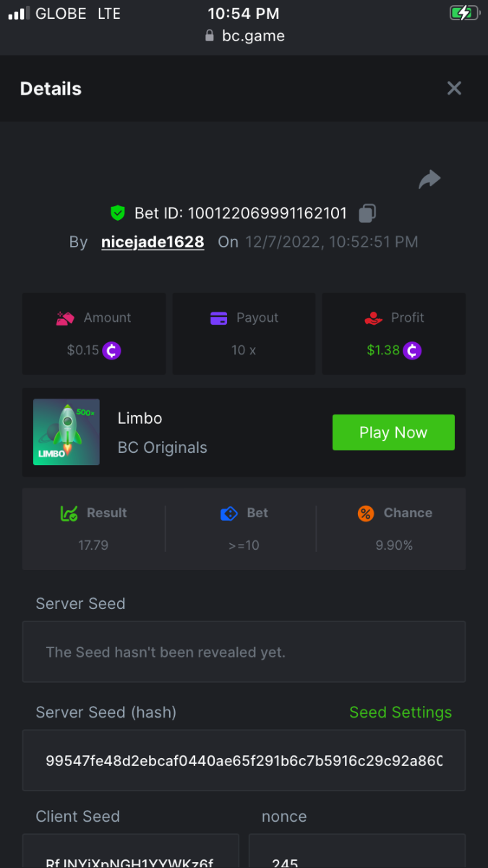Viewport: 488px width, 868px height.
Task: Tap the bc.game address bar
Action: [x=244, y=36]
